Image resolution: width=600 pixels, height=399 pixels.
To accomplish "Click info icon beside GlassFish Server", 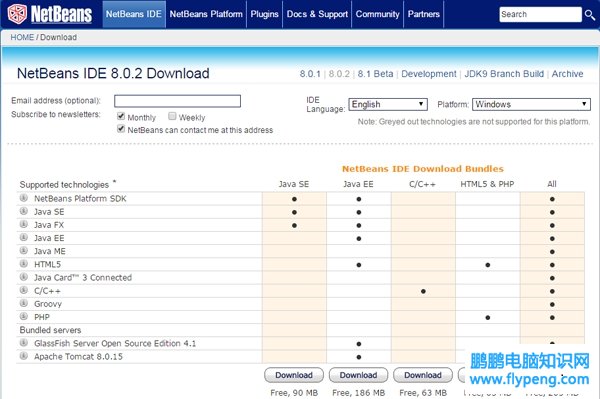I will click(x=24, y=343).
